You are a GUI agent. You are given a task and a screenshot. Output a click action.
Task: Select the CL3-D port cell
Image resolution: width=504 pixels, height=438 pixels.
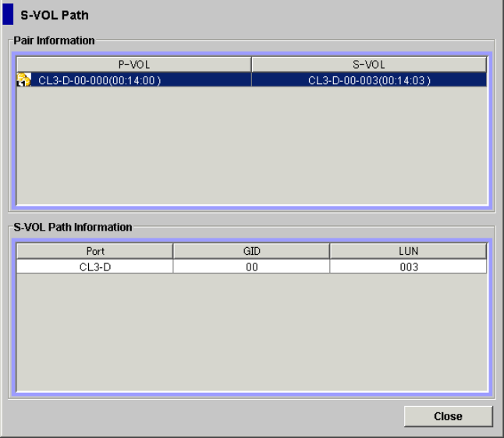tap(95, 267)
